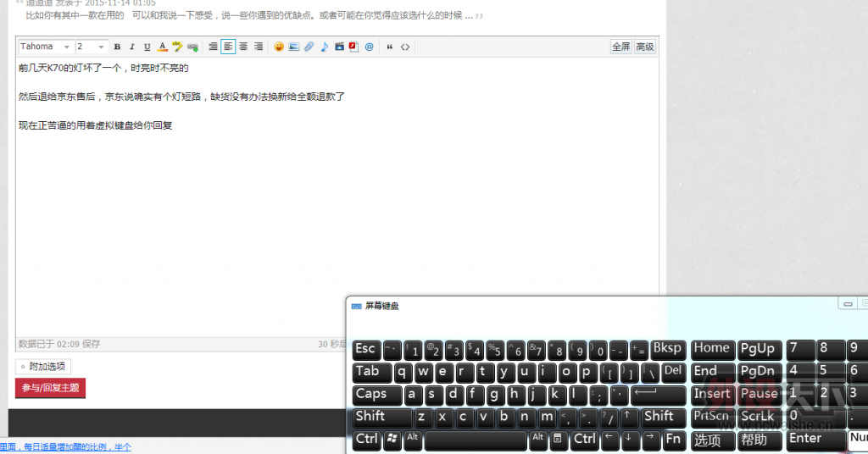Insert a code block with <> icon
868x454 pixels.
[x=405, y=47]
